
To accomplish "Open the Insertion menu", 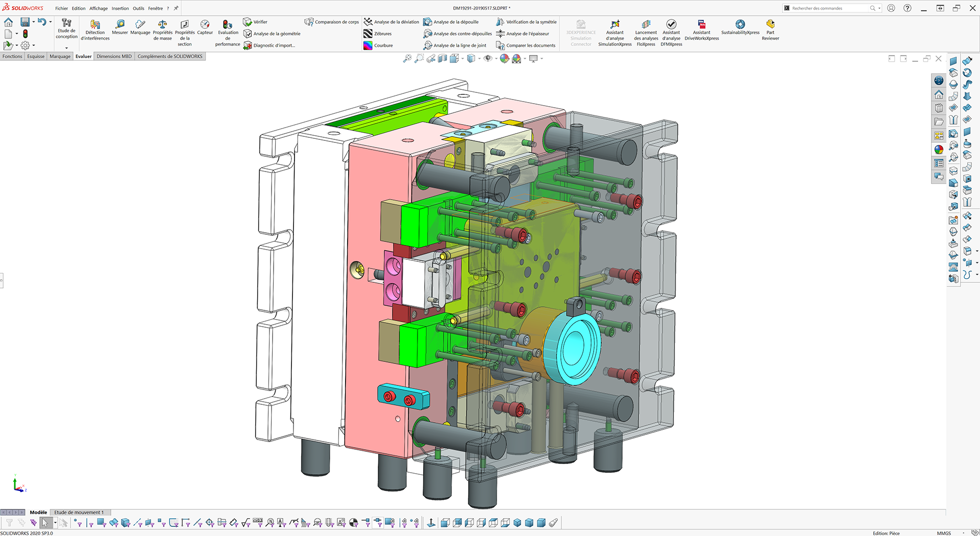I will [120, 8].
